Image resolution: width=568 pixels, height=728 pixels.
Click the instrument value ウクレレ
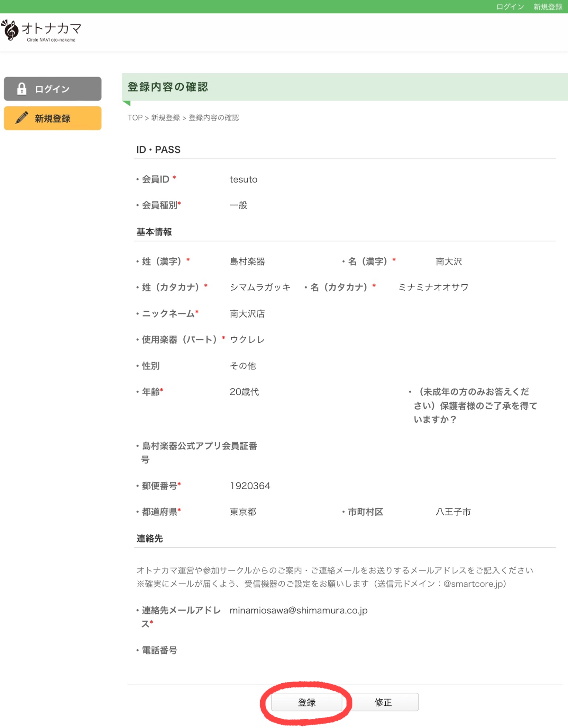pos(247,339)
